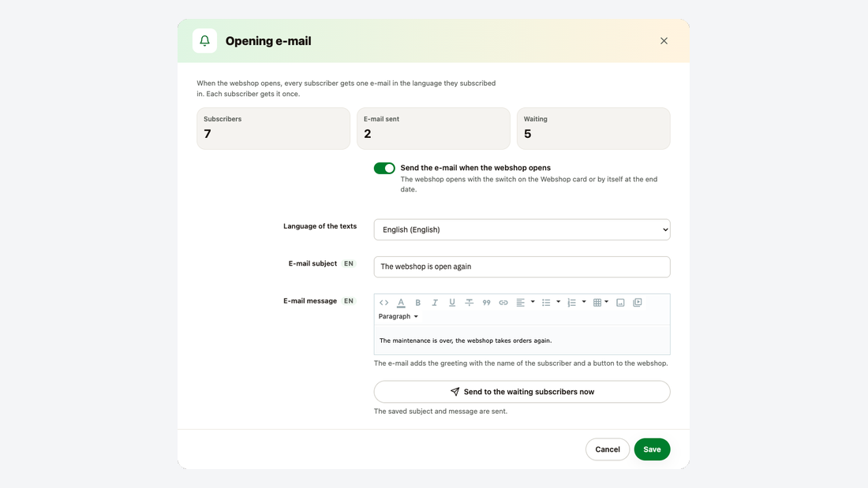The width and height of the screenshot is (868, 488).
Task: Click the Cancel button
Action: point(608,449)
